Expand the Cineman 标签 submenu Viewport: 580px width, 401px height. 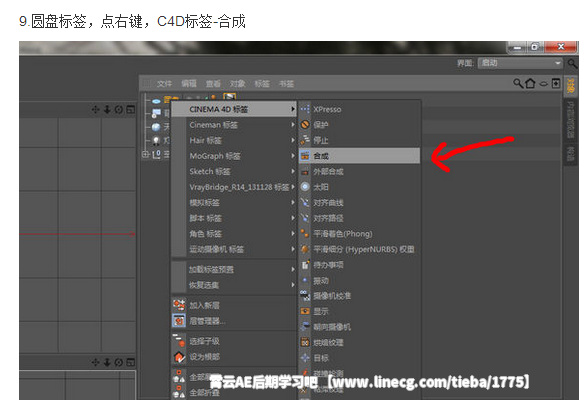click(x=234, y=125)
